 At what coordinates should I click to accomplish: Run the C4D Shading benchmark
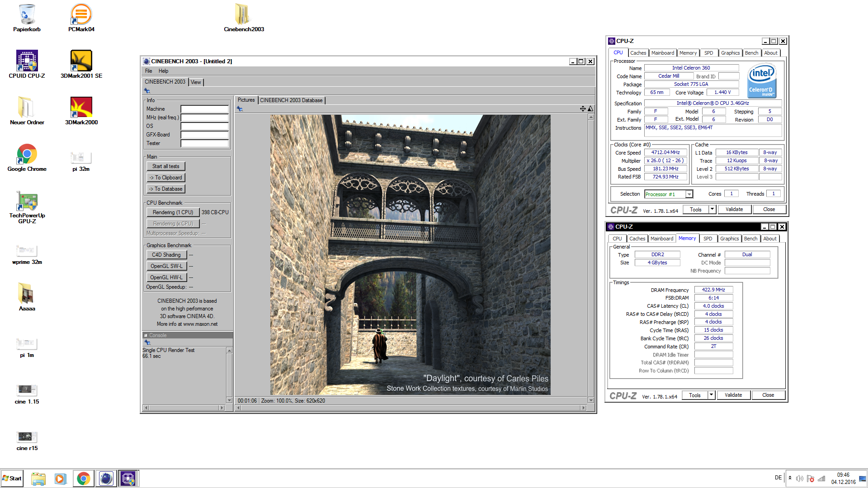[166, 255]
